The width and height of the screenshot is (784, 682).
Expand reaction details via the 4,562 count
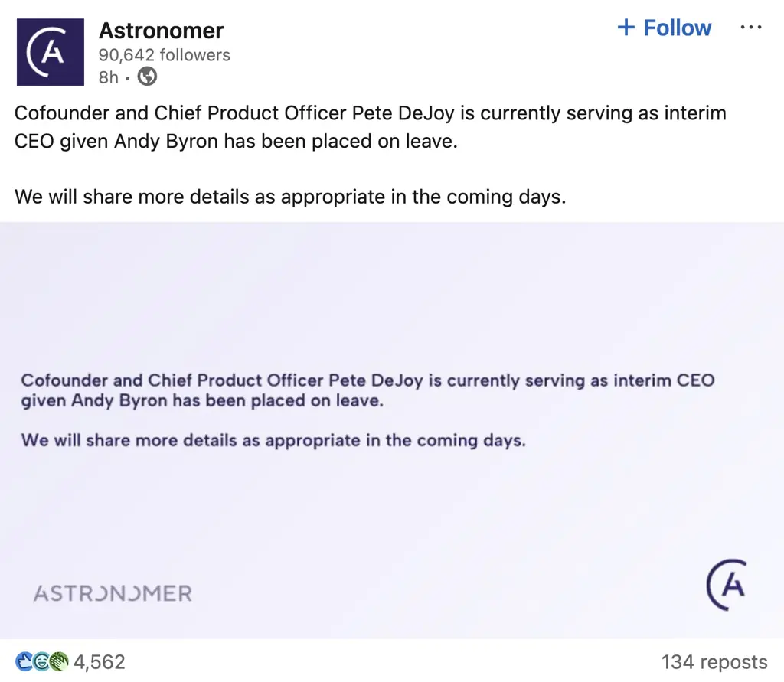point(98,661)
